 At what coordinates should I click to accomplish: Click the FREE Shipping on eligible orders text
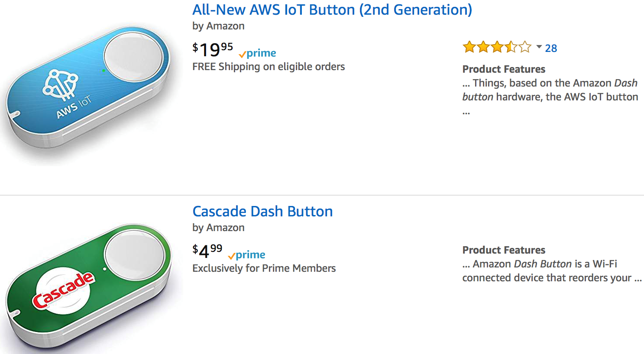point(269,67)
